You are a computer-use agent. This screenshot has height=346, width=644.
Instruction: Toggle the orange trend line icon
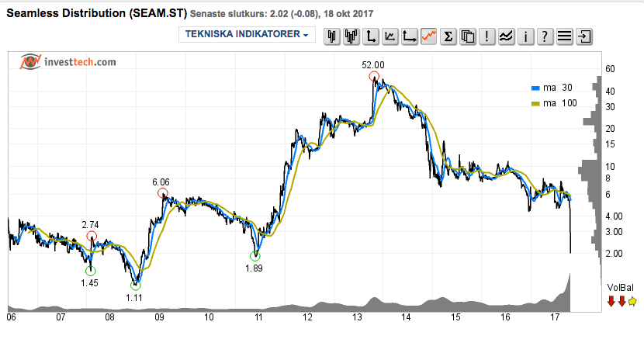[429, 36]
